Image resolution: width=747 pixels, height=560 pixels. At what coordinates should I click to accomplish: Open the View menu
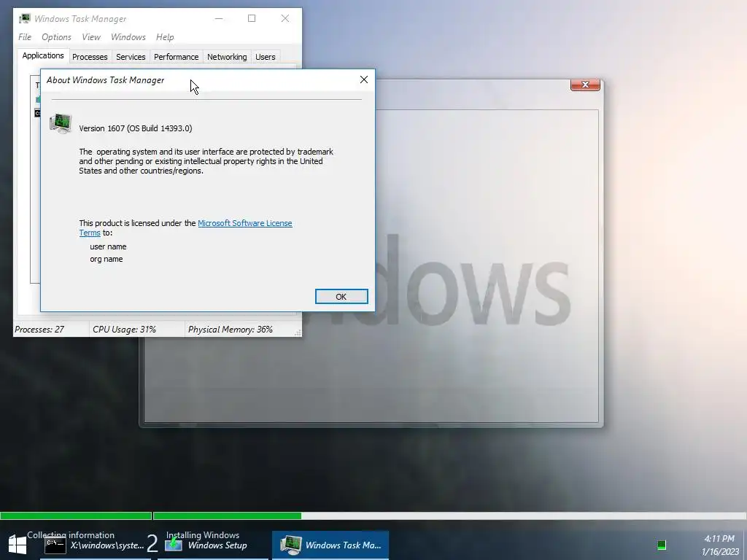click(x=91, y=37)
